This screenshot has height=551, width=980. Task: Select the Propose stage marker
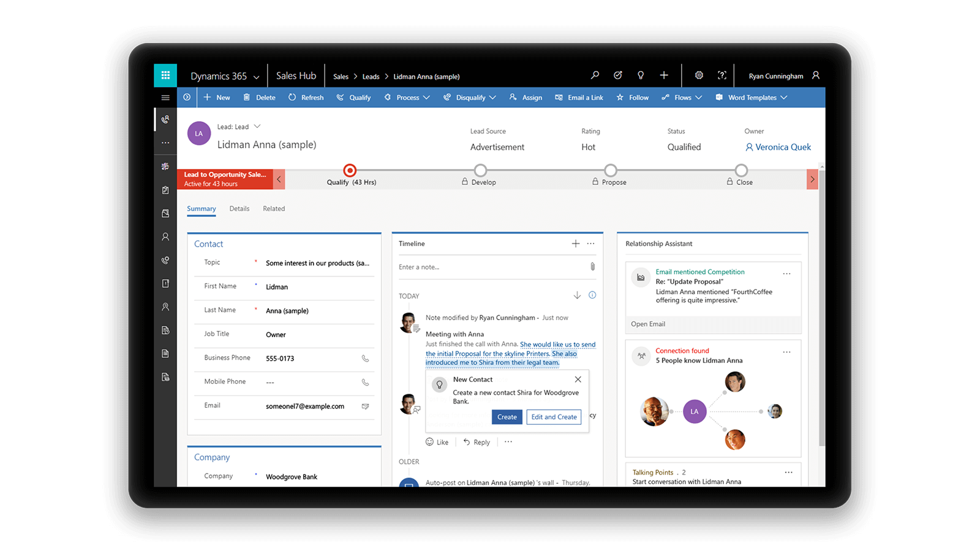[x=611, y=170]
